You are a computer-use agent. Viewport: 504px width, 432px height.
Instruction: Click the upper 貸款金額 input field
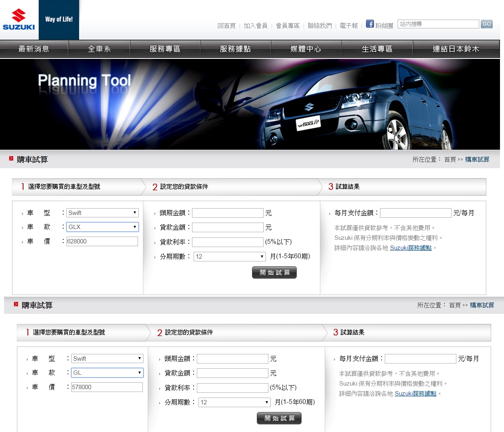click(x=228, y=227)
